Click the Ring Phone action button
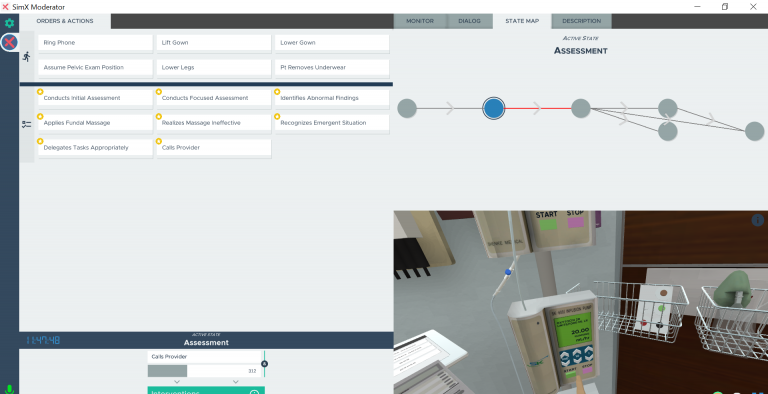768x394 pixels. pos(96,43)
